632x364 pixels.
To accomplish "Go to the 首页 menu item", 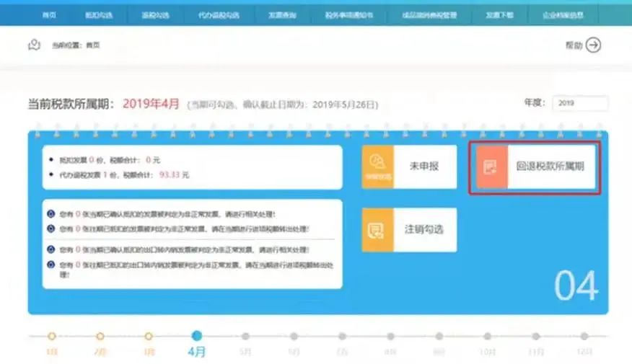I will pos(49,14).
